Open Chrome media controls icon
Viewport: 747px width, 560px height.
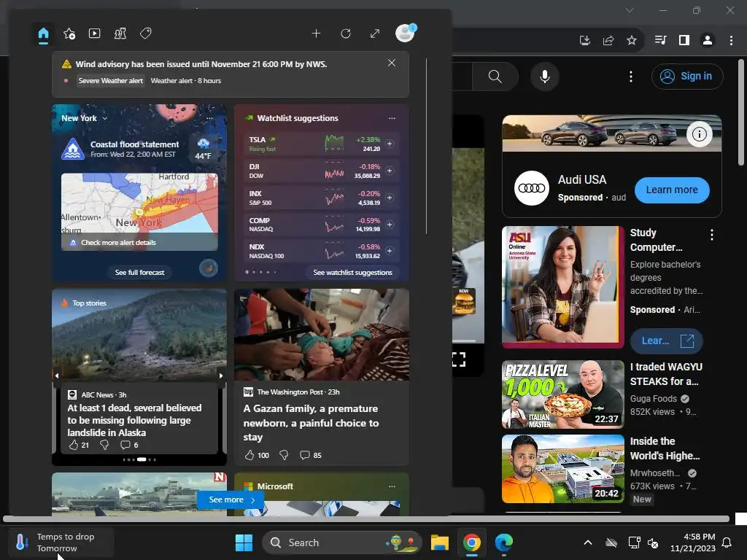(x=661, y=41)
